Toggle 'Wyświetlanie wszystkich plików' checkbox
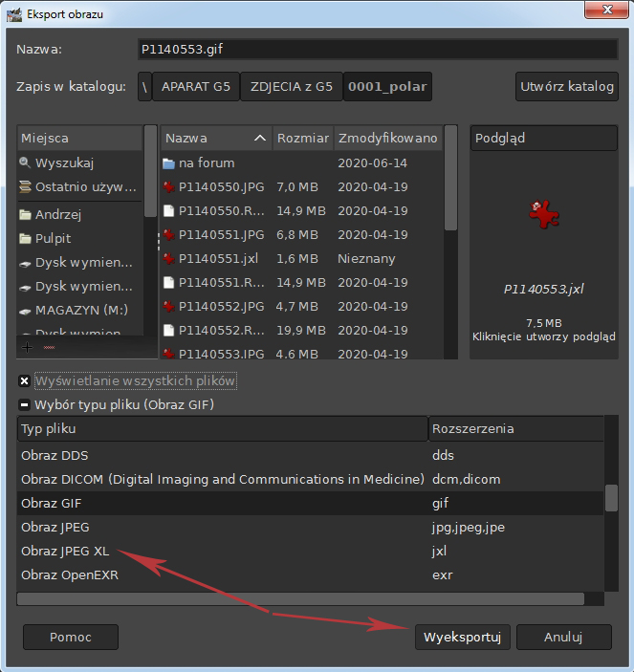This screenshot has width=634, height=672. click(x=25, y=380)
